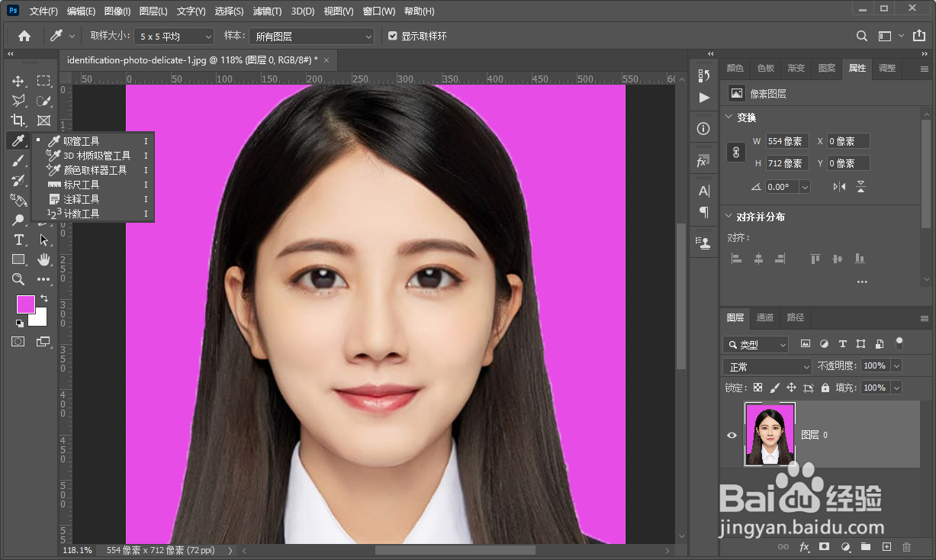Open 样本 dropdown showing 所有图层

(312, 36)
